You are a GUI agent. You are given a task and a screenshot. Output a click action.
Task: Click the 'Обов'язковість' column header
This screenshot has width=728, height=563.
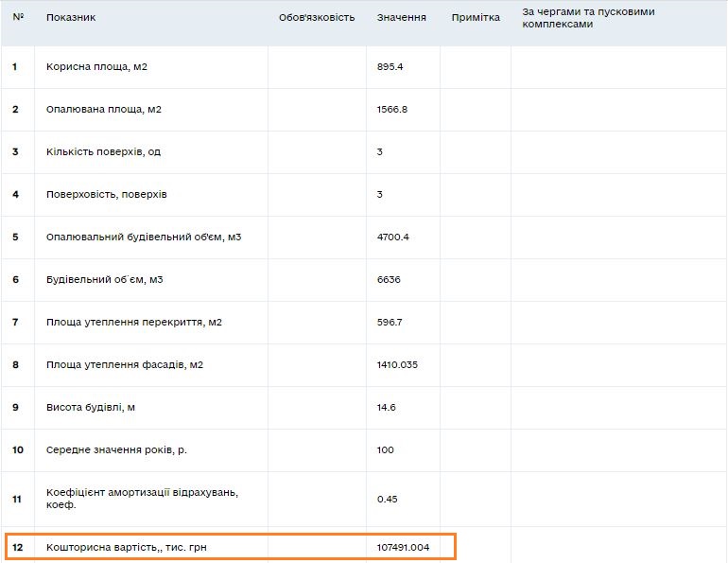coord(317,18)
